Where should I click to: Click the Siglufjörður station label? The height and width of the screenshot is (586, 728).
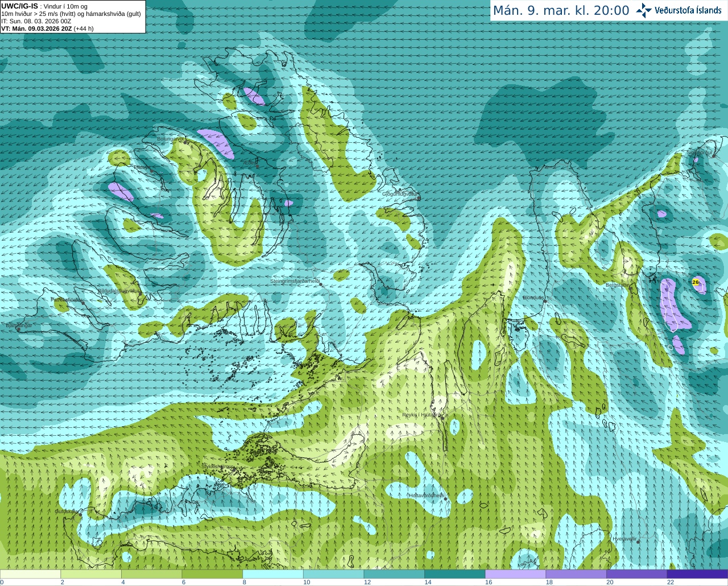699,152
